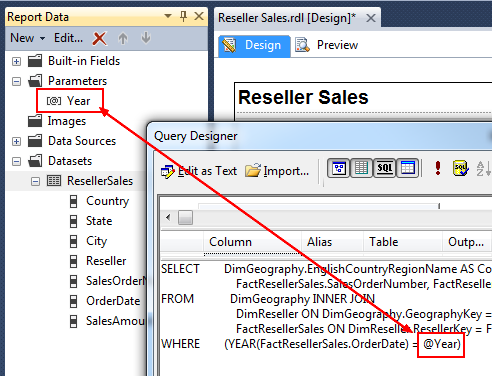Image resolution: width=492 pixels, height=376 pixels.
Task: Show the result pane icon
Action: [x=407, y=168]
